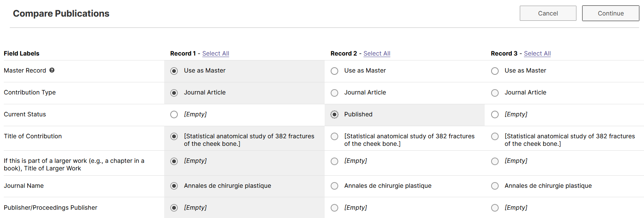Select all fields for Record 2
Screen dimensions: 644x218
(377, 54)
